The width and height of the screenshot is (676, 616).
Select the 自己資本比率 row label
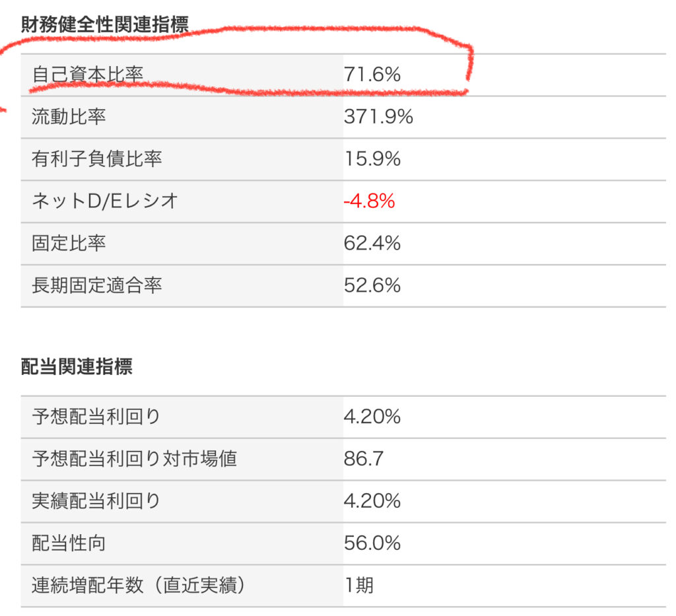pyautogui.click(x=87, y=75)
